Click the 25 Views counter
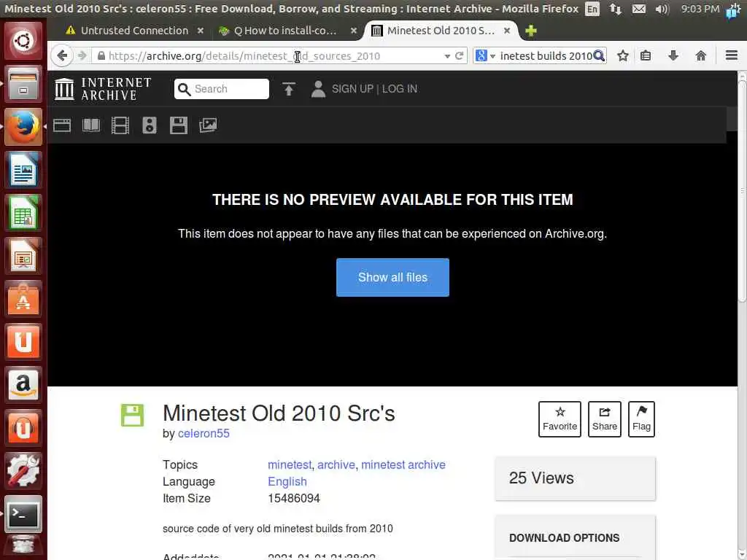This screenshot has width=747, height=560. pyautogui.click(x=575, y=478)
